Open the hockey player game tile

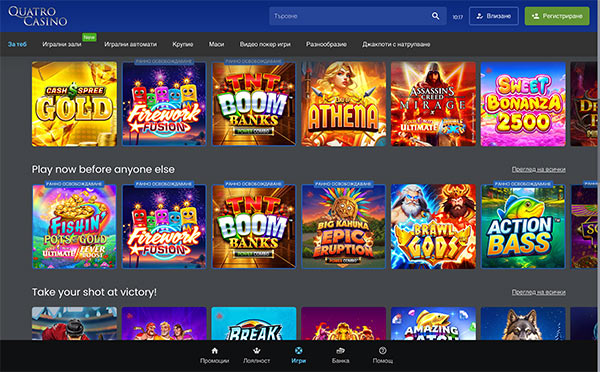pyautogui.click(x=74, y=323)
